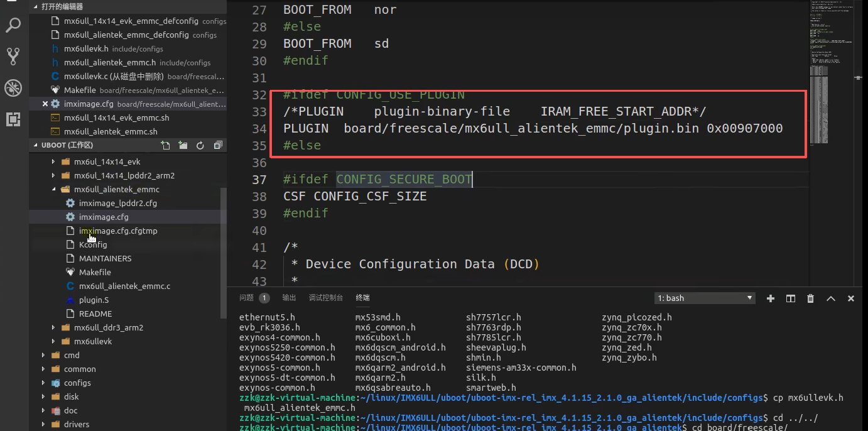Expand the cmd folder

pyautogui.click(x=72, y=355)
